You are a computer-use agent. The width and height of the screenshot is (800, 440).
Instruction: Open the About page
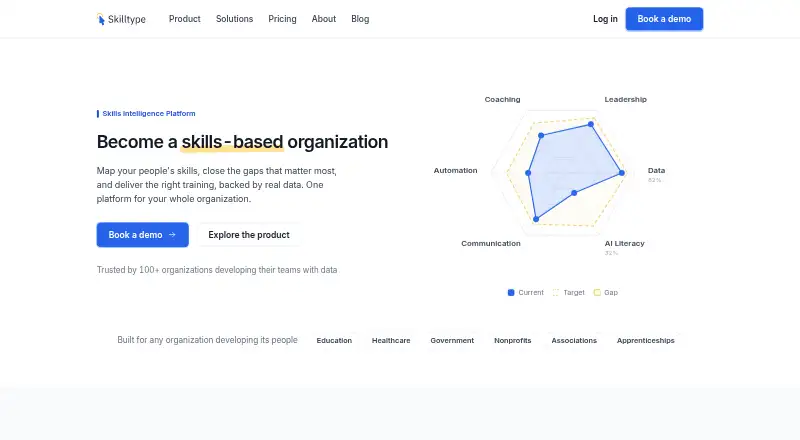click(323, 19)
